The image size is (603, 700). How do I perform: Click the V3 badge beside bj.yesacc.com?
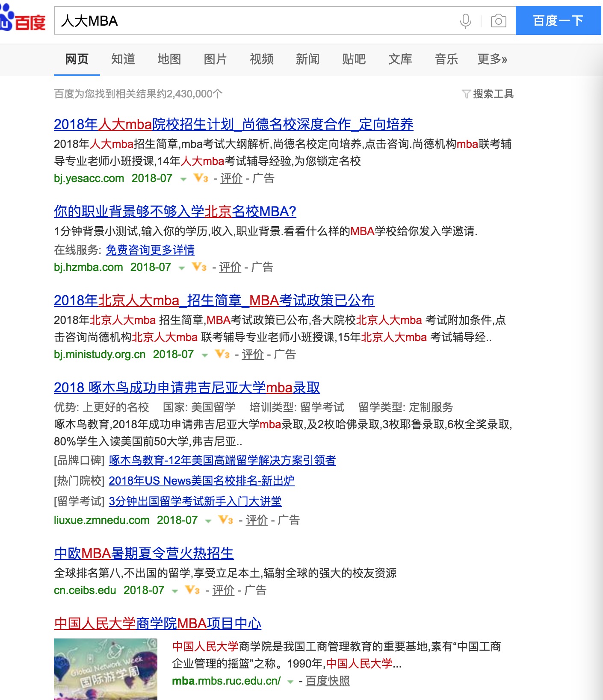click(201, 178)
